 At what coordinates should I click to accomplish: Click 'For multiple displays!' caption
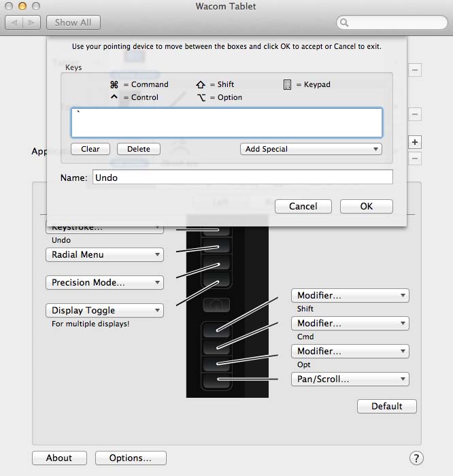click(x=90, y=324)
